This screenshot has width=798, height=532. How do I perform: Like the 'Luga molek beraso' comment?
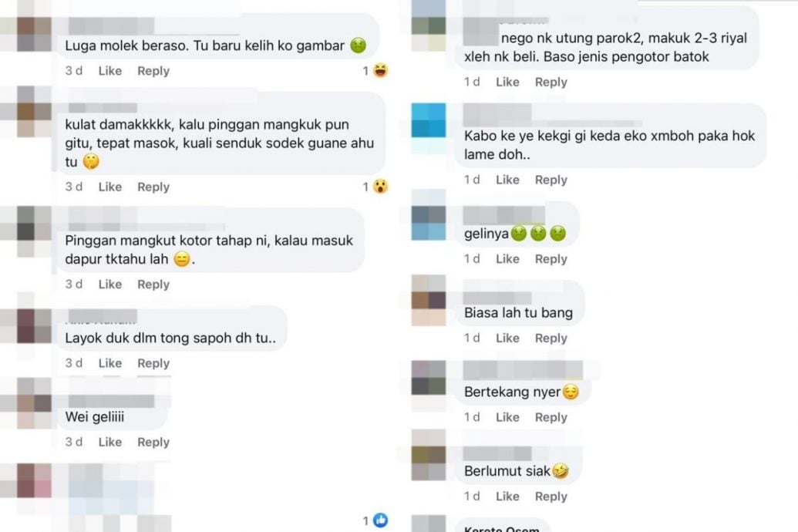[110, 71]
